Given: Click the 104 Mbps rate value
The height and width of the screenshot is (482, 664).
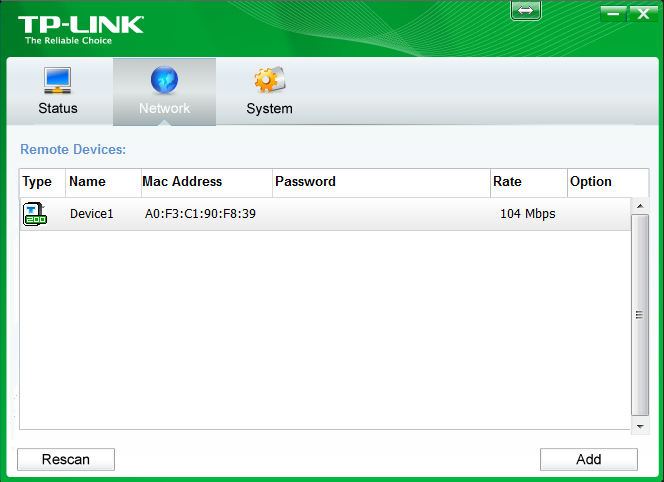Looking at the screenshot, I should [x=528, y=213].
